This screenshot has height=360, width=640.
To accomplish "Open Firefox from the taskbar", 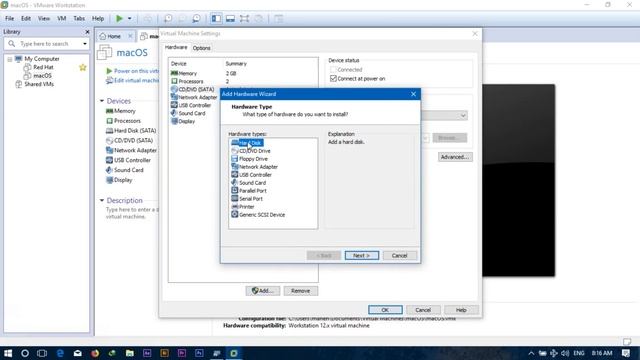I will (95, 353).
